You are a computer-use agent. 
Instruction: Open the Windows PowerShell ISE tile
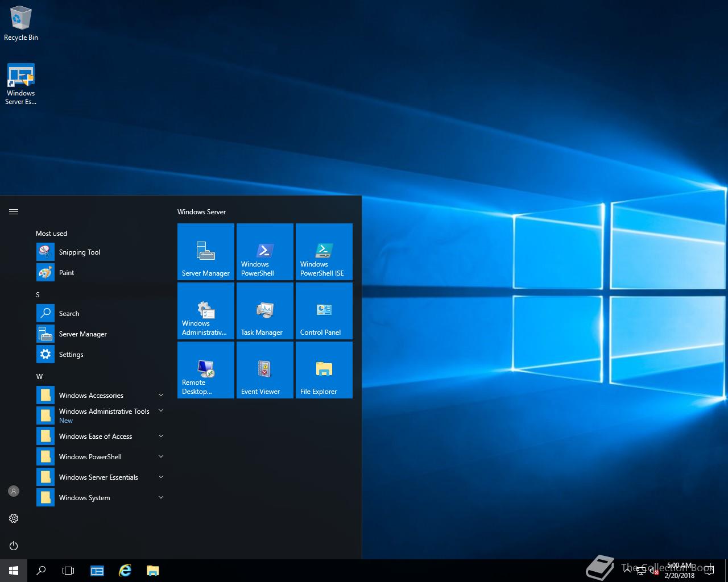(x=324, y=252)
